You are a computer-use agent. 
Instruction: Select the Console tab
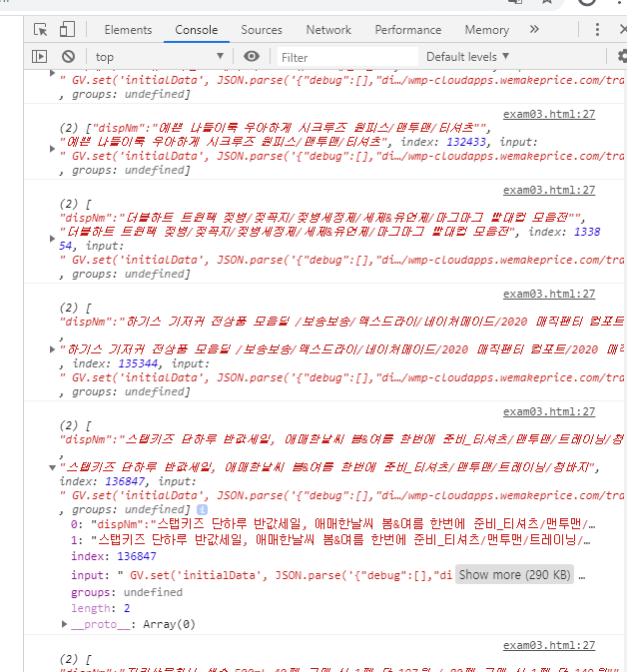click(197, 30)
